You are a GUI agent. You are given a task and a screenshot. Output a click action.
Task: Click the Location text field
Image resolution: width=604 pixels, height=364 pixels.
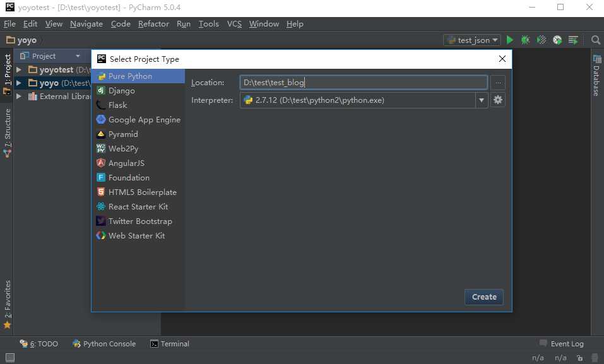364,83
